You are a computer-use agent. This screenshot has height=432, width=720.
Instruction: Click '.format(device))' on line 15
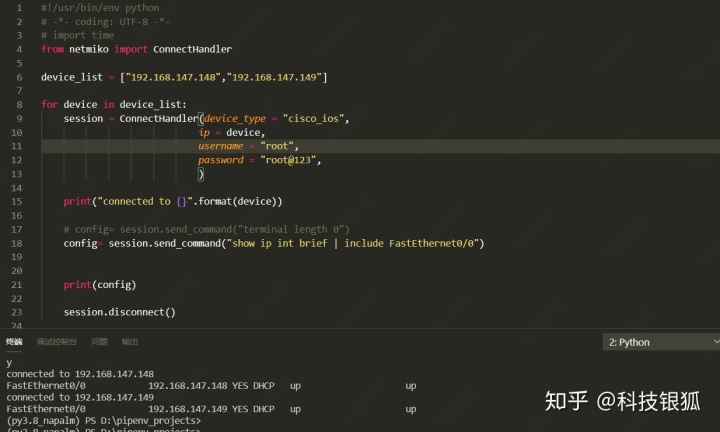(237, 202)
